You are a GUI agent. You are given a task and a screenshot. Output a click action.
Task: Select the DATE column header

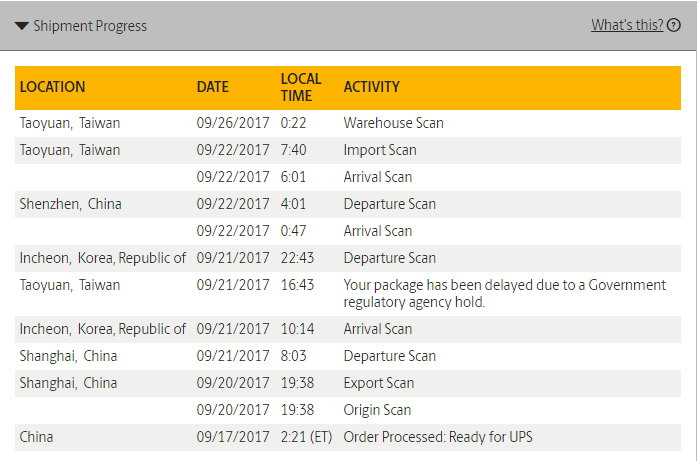pyautogui.click(x=213, y=86)
